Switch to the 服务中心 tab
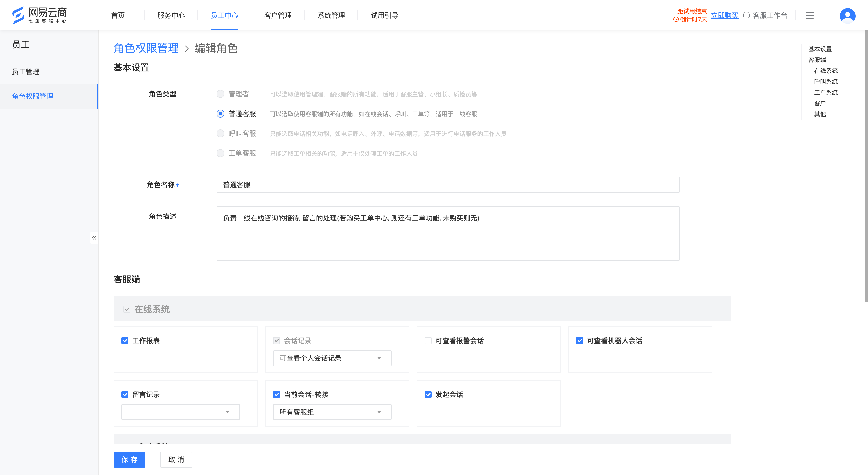Image resolution: width=868 pixels, height=475 pixels. 171,16
